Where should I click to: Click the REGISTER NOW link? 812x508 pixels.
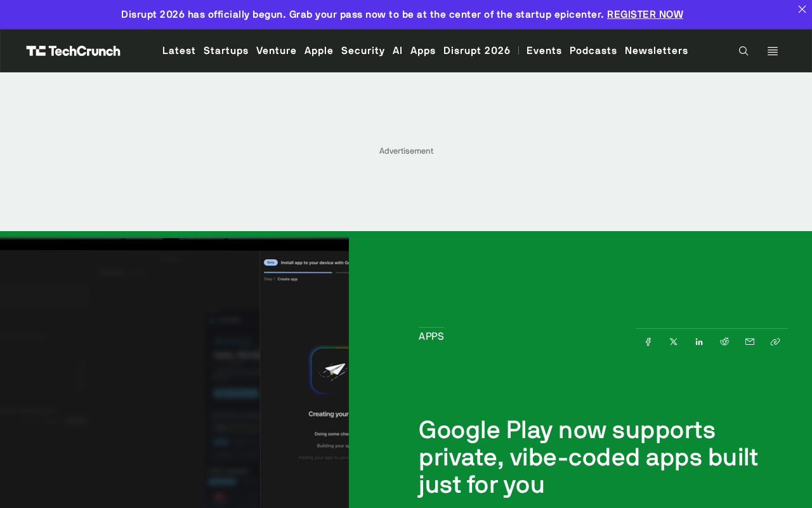tap(645, 14)
